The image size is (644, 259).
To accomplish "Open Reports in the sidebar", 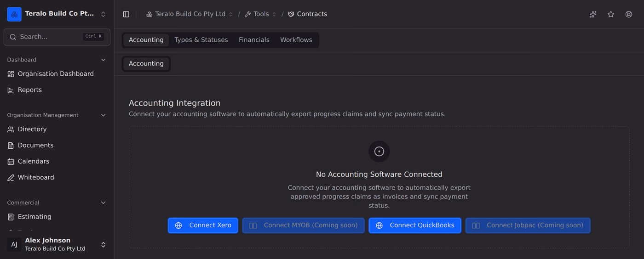I will [57, 90].
